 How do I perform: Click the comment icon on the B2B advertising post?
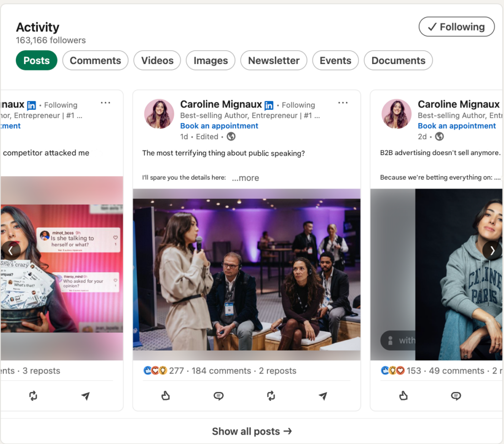tap(456, 396)
